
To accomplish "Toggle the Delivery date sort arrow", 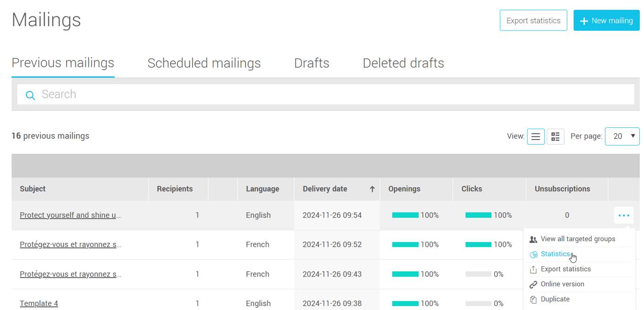I will pyautogui.click(x=372, y=189).
